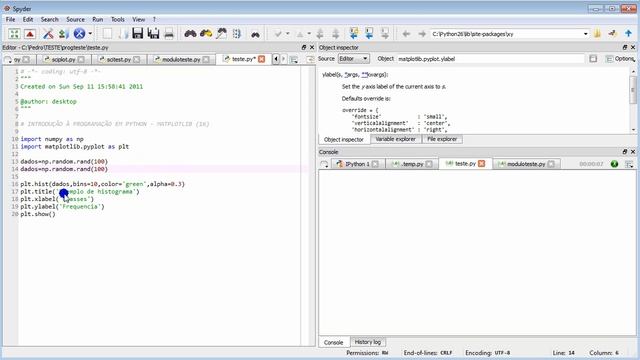Screen dimensions: 640x360
Task: Open the Source menu
Action: (x=76, y=19)
